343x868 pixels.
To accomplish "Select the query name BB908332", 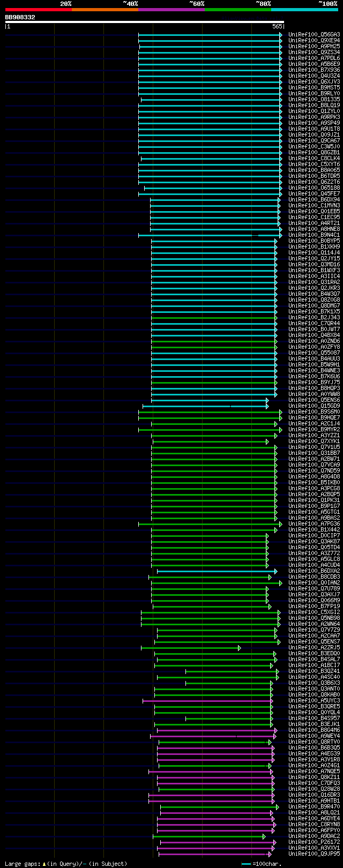I will point(20,17).
